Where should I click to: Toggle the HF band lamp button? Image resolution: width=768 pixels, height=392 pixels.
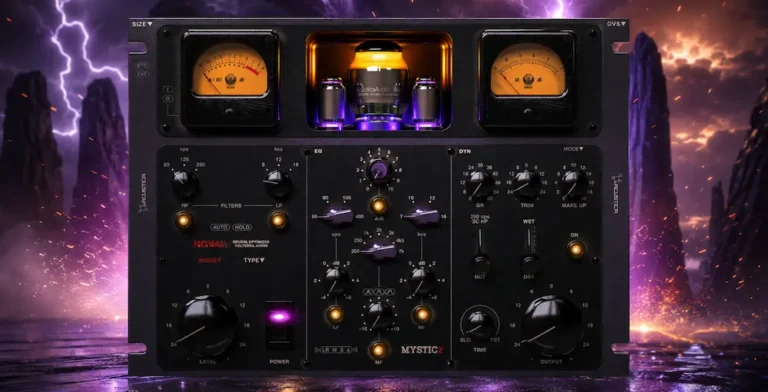(x=422, y=314)
